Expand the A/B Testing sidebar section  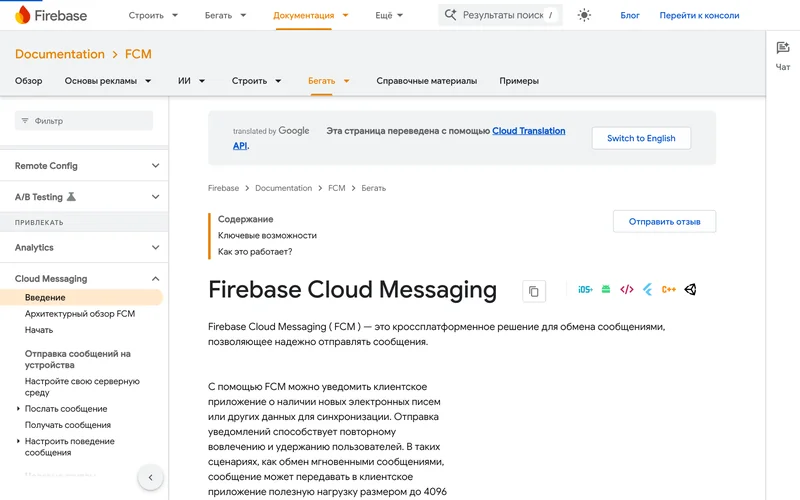tap(156, 197)
